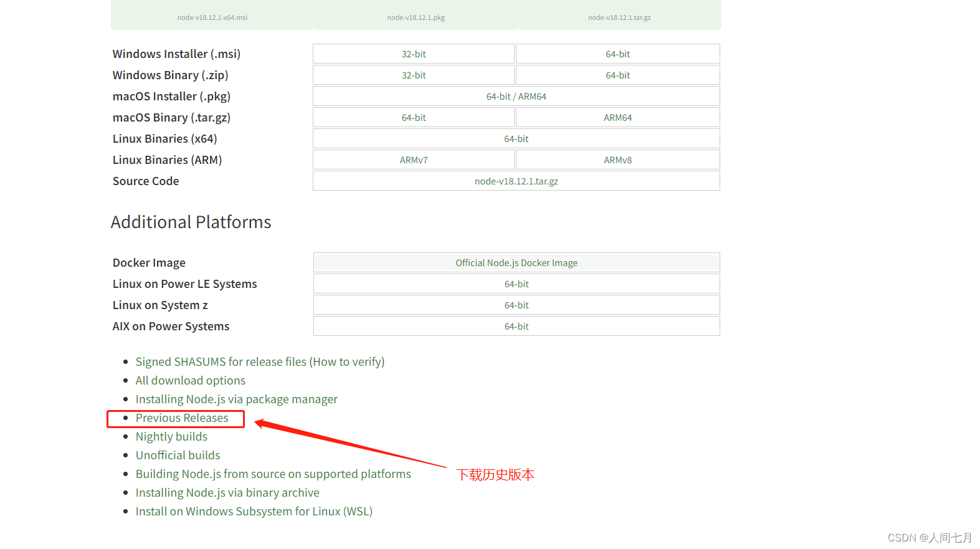Click Windows Installer (.msi) row label

(x=176, y=54)
